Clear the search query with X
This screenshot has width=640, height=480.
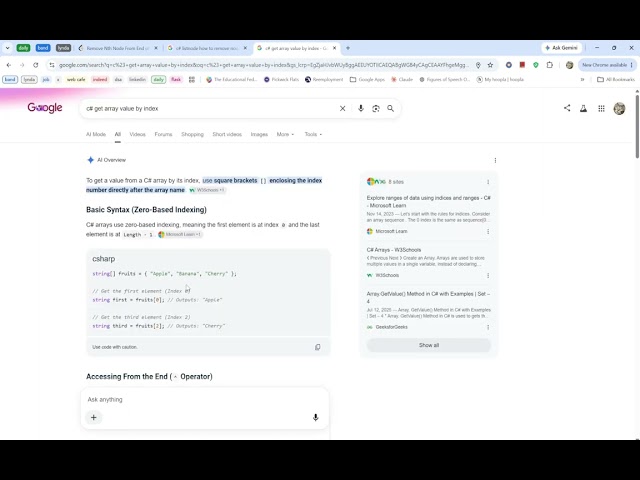coord(342,109)
